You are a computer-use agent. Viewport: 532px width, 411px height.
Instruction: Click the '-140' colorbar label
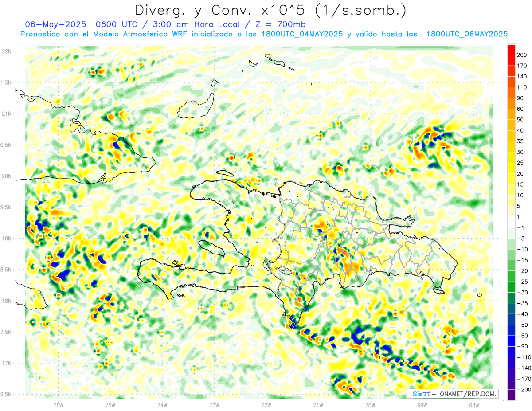coord(524,368)
